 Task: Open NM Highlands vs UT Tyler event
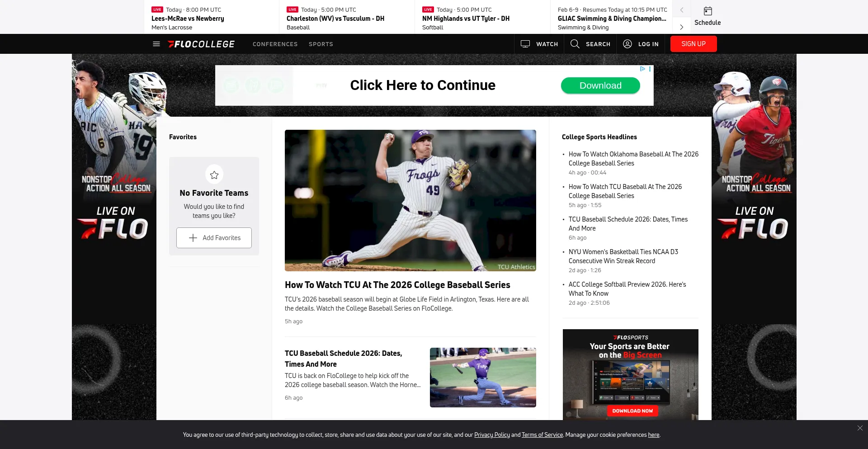(x=482, y=17)
